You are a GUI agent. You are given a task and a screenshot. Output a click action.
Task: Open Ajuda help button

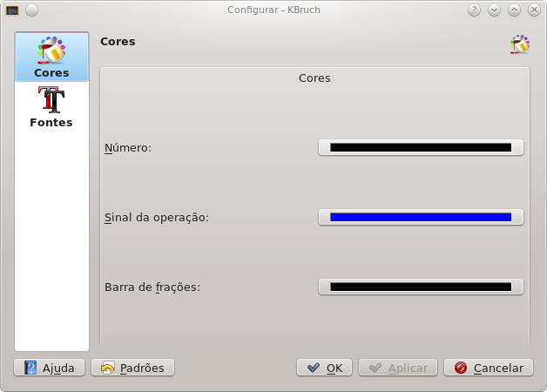tap(49, 368)
